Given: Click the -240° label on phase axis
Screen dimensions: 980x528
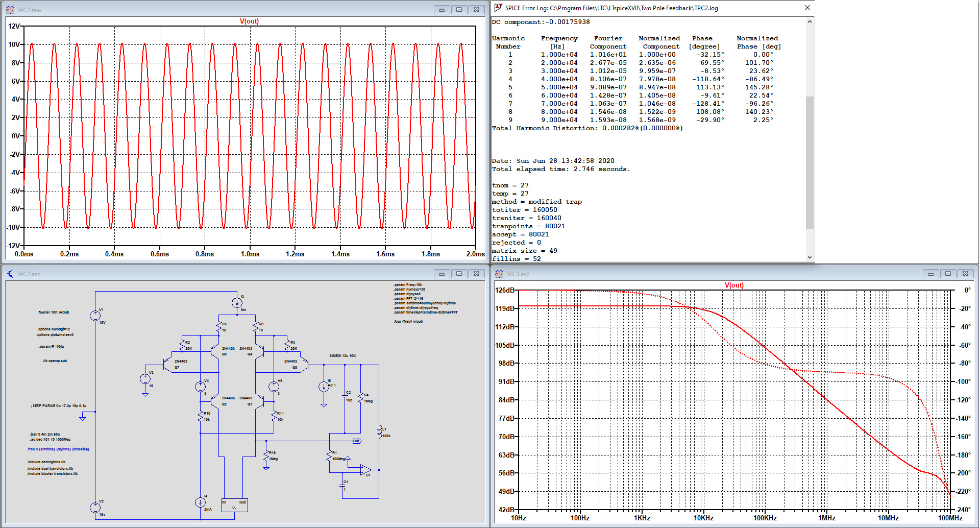Looking at the screenshot, I should [963, 510].
